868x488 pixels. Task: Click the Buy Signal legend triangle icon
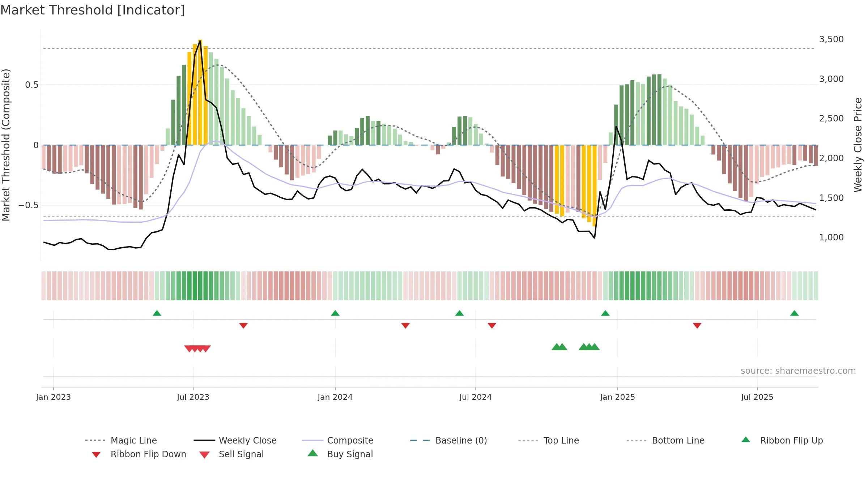click(x=313, y=453)
